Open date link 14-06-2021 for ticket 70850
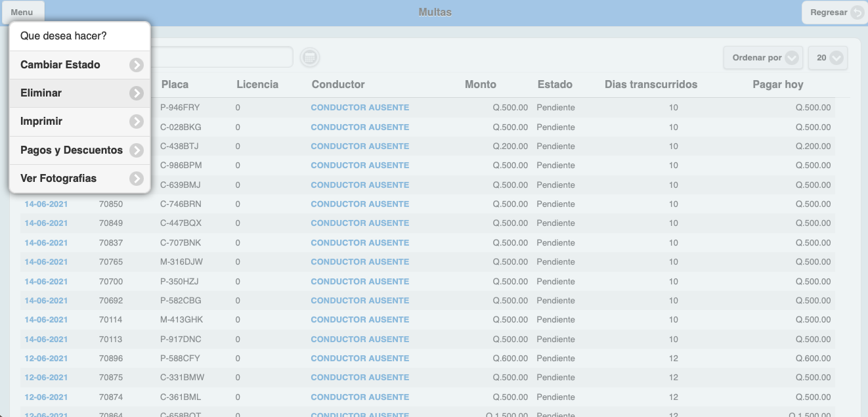This screenshot has width=868, height=417. pos(46,204)
